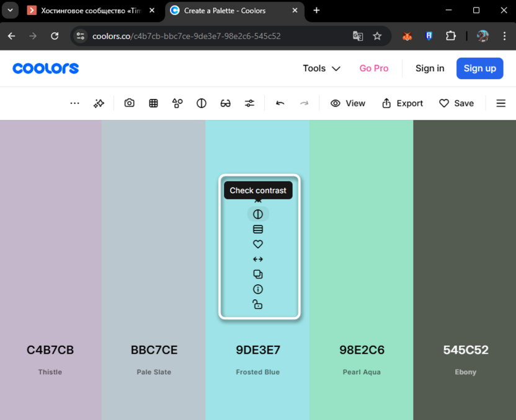Click the magic wand generate icon
Image resolution: width=516 pixels, height=420 pixels.
(99, 103)
